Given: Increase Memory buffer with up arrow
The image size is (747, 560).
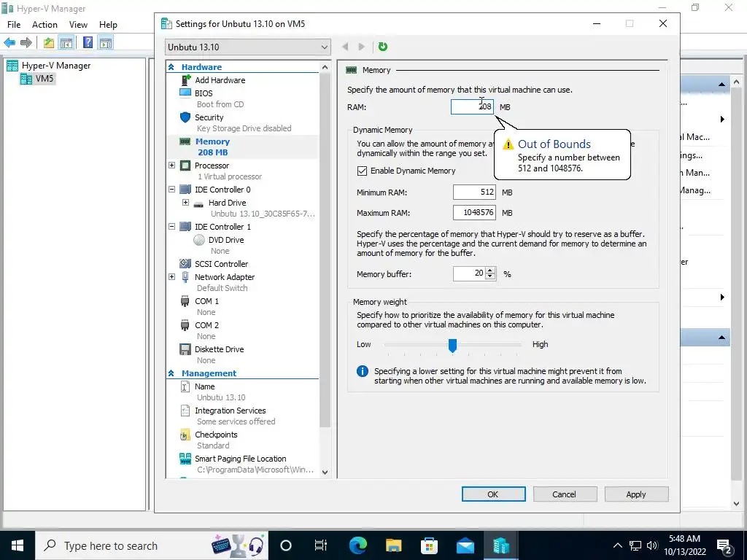Looking at the screenshot, I should (x=490, y=270).
